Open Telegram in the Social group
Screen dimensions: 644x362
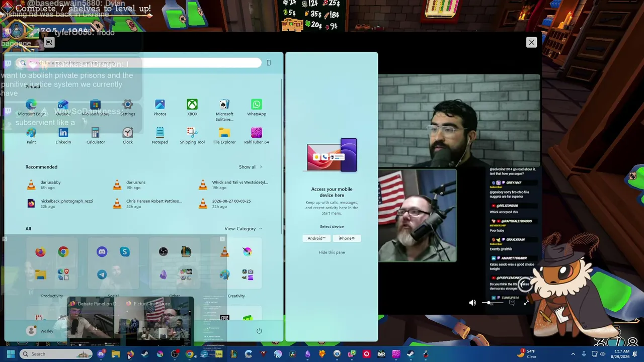(102, 275)
